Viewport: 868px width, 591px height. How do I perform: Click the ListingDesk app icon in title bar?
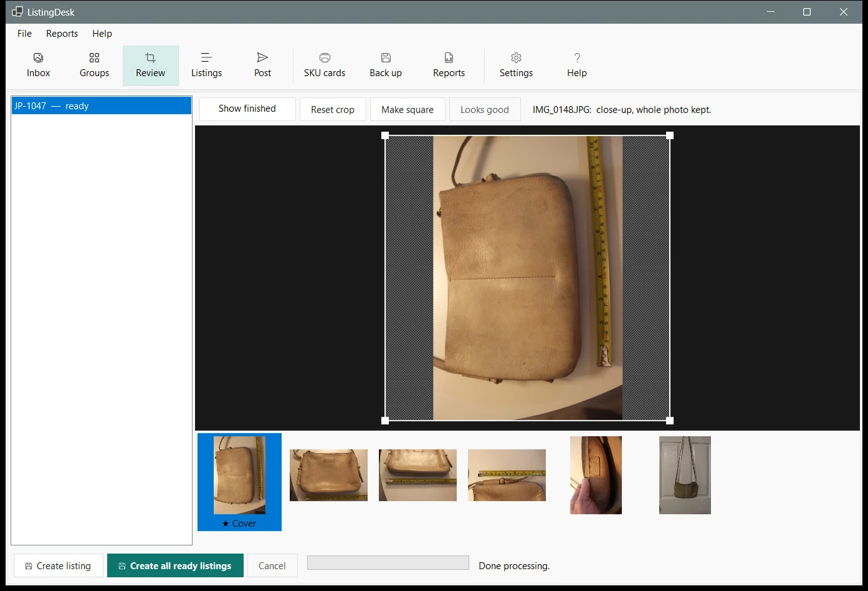(x=17, y=12)
